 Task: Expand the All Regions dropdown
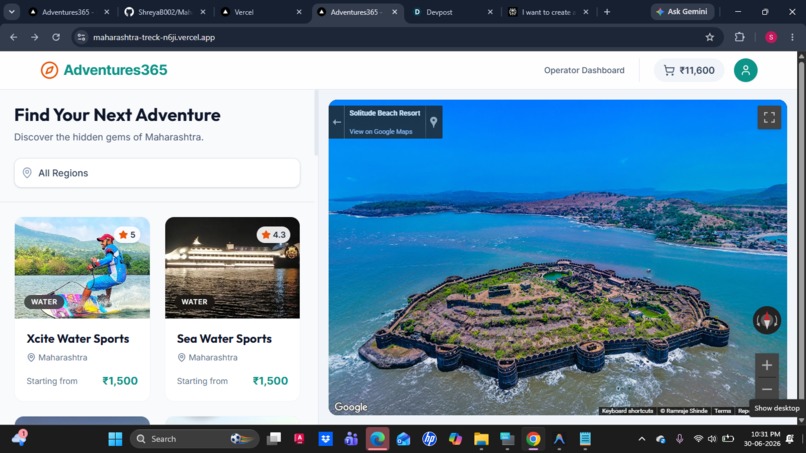[x=157, y=173]
